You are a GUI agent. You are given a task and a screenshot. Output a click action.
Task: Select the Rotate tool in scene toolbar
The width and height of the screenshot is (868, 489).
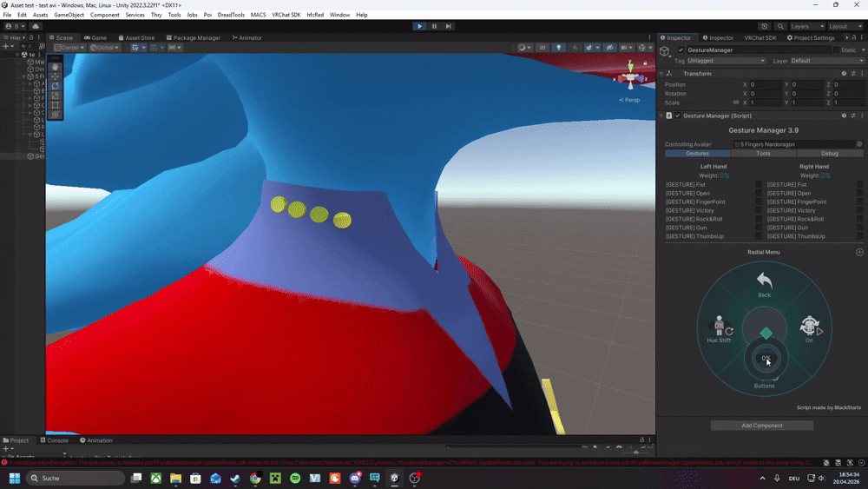point(56,86)
